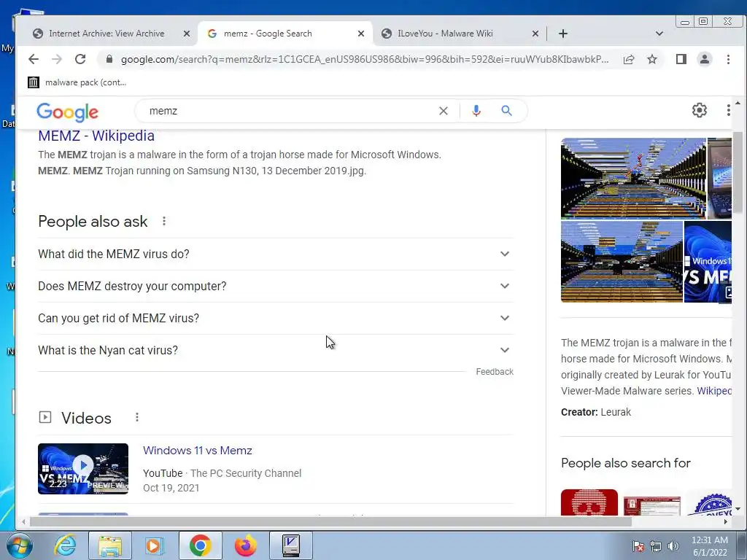Open the lower-left MEMZ tunnel image

tap(622, 262)
